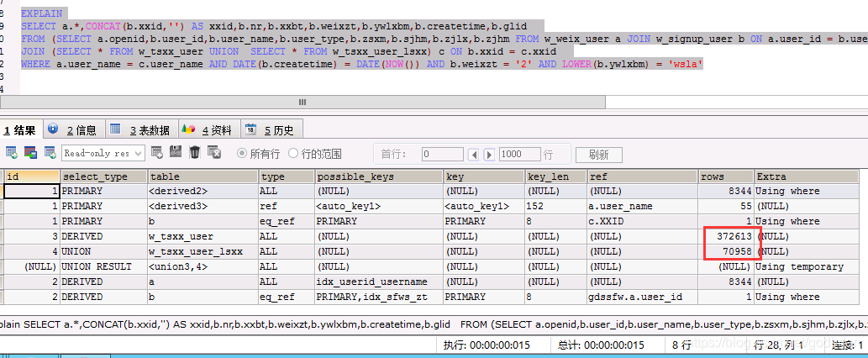Click the 'wsla' string in the query
The width and height of the screenshot is (868, 358).
687,64
